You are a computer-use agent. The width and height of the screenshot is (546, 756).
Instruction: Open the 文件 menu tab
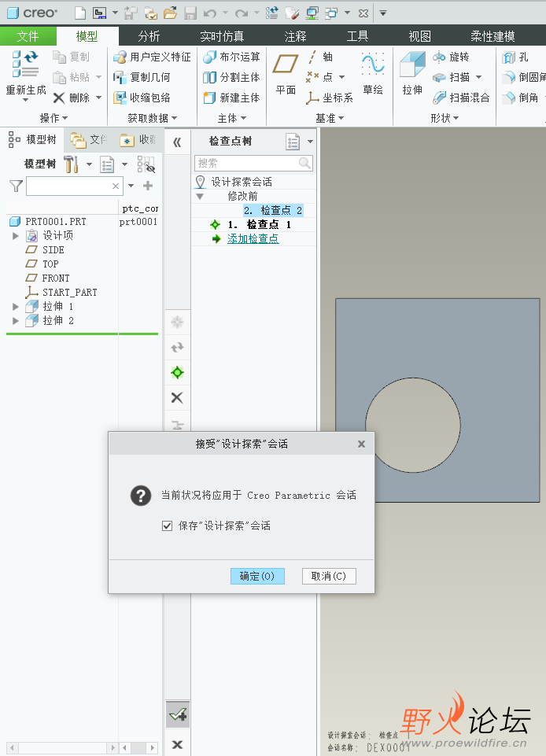tap(28, 36)
